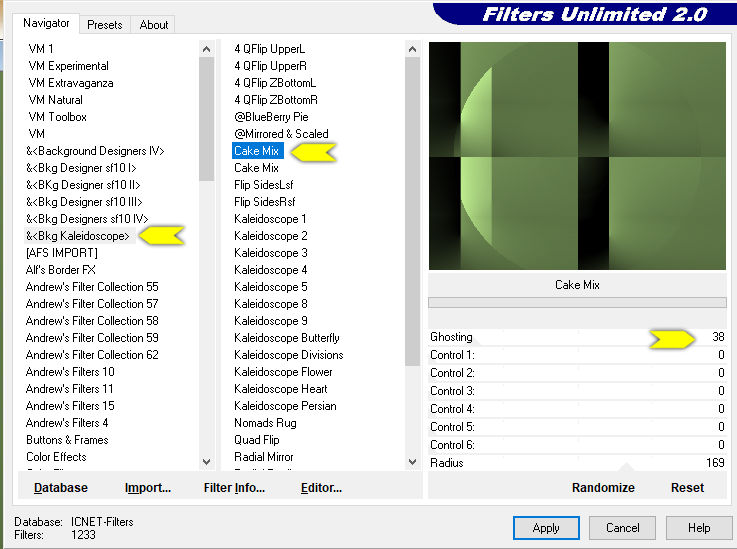Launch the filter Editor...

pos(321,488)
